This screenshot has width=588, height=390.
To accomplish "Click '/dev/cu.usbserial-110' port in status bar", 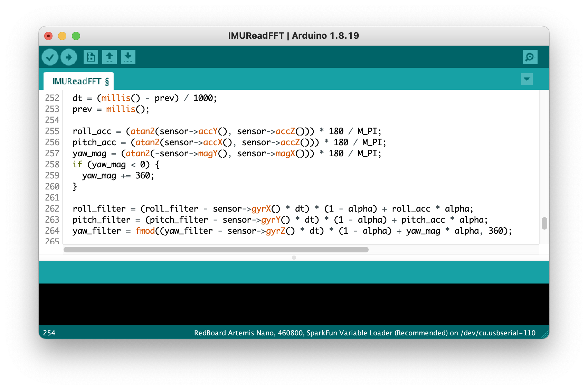I will pyautogui.click(x=498, y=333).
